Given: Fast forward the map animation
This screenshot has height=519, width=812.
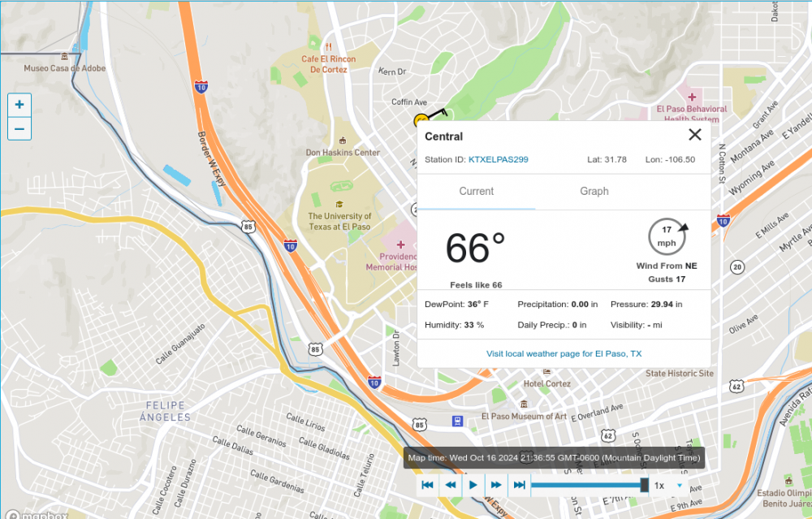Looking at the screenshot, I should click(496, 485).
